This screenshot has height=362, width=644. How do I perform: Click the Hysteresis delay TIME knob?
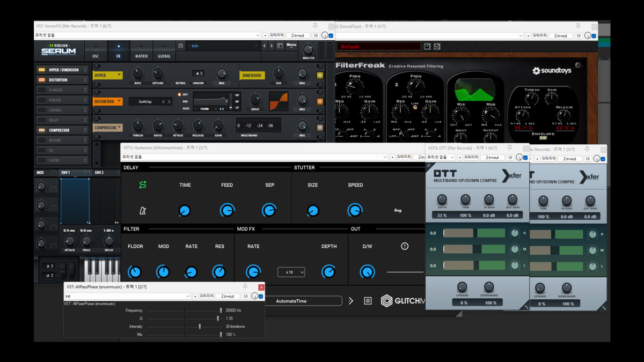[185, 211]
